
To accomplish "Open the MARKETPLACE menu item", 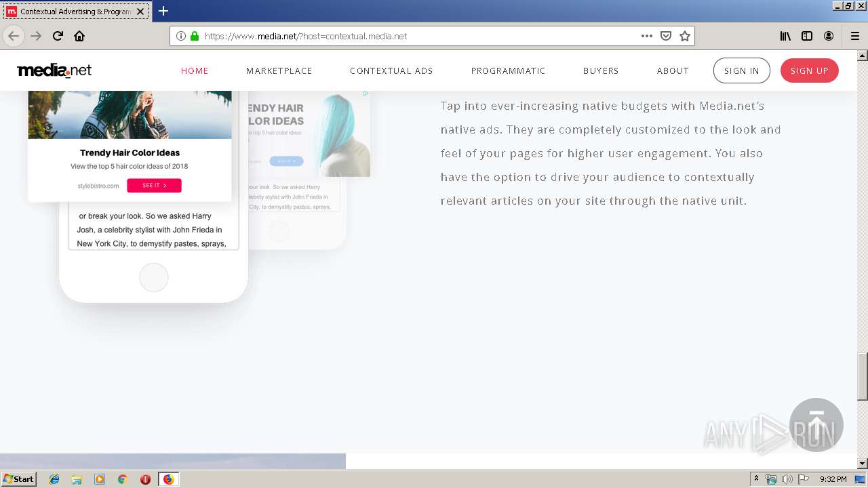I will pyautogui.click(x=279, y=70).
